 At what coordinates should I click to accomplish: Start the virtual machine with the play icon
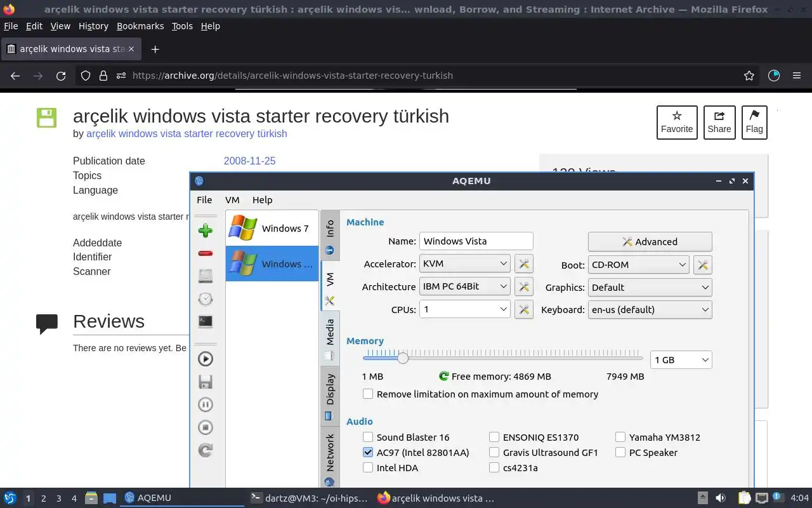[205, 359]
